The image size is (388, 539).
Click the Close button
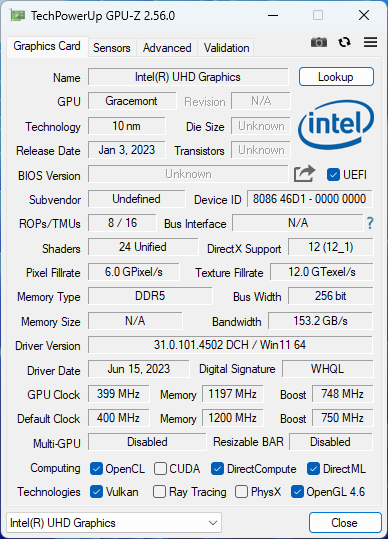coord(344,523)
